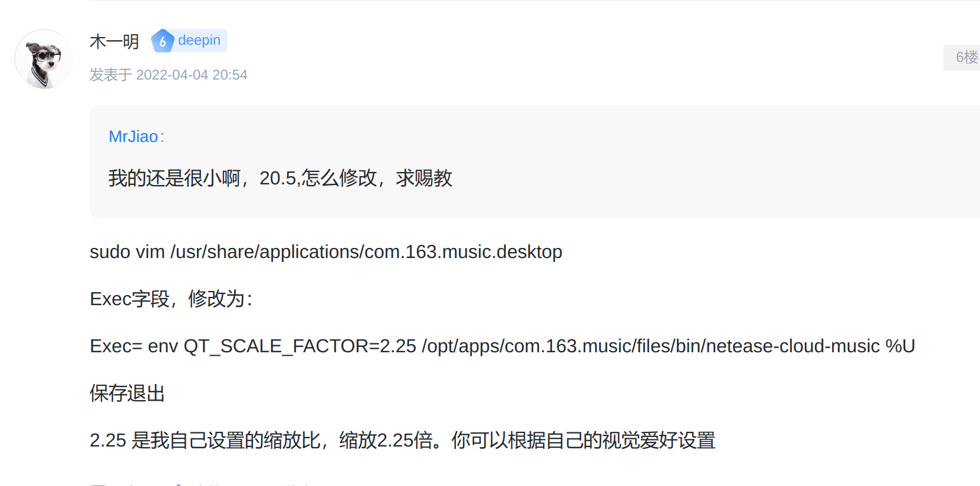Click the sentence 你可以根据自己的视觉爱好设置

(x=583, y=441)
